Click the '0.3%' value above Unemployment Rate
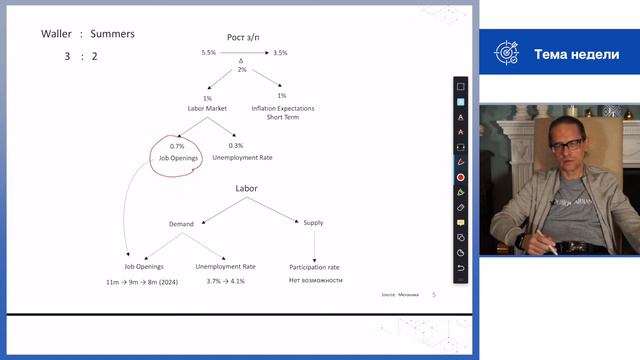Screen dimensions: 640x360 point(236,146)
